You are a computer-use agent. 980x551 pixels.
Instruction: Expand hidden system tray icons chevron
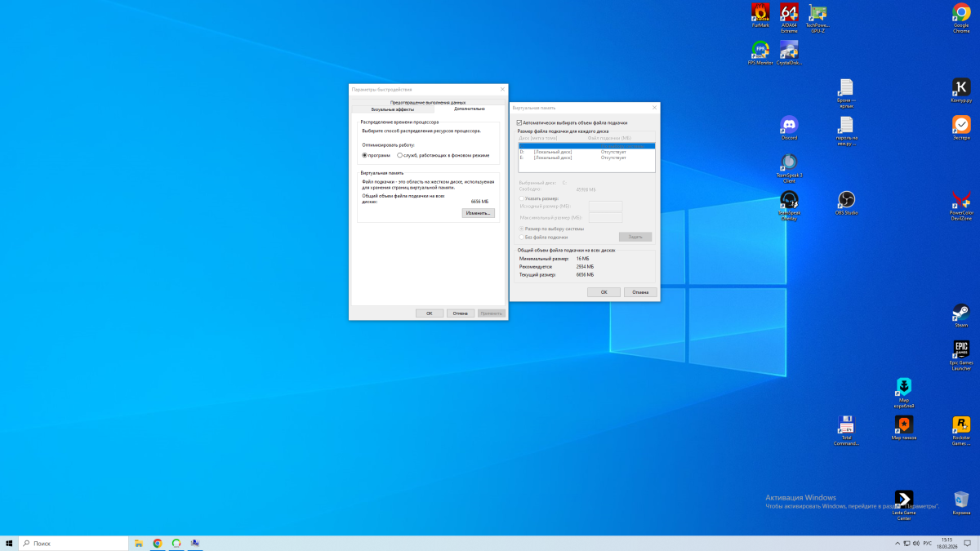[898, 543]
